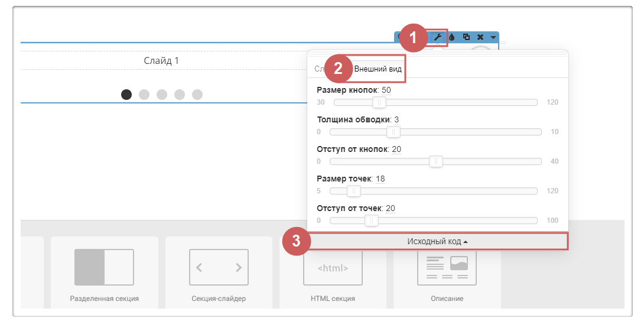This screenshot has width=644, height=324.
Task: Expand the Исходный код panel
Action: click(x=437, y=241)
